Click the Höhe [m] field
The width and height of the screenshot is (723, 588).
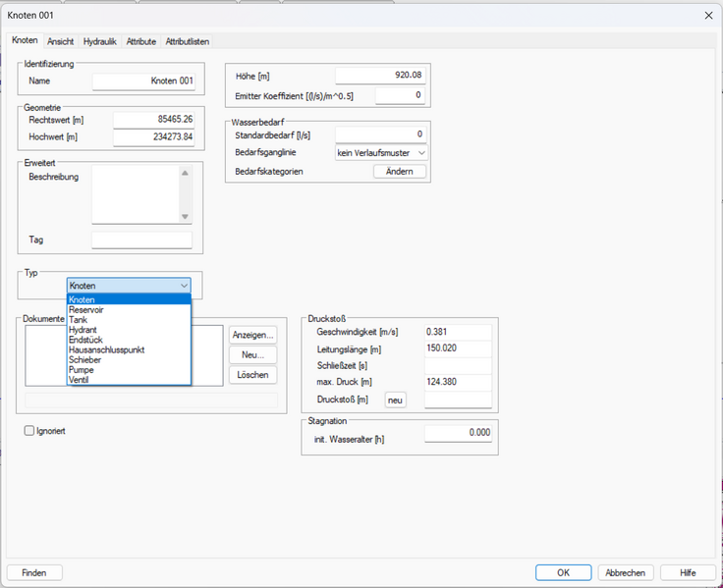point(380,76)
